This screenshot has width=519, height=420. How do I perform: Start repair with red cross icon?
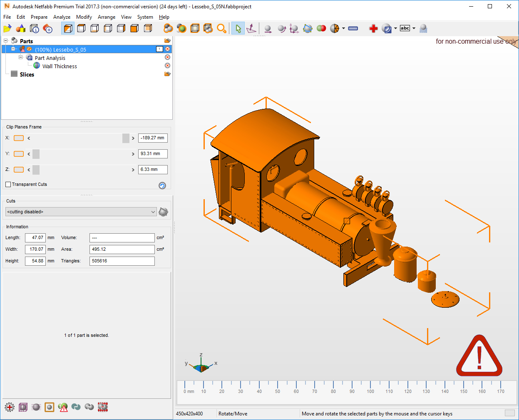click(373, 28)
